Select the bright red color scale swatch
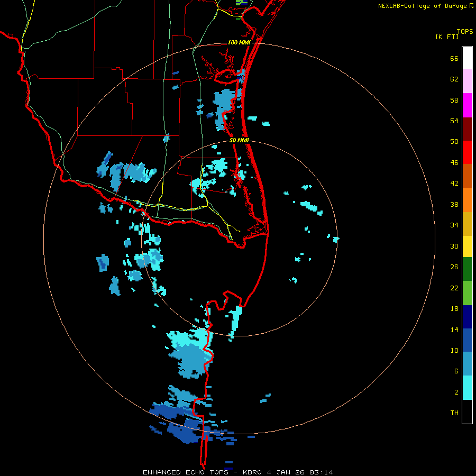The height and width of the screenshot is (476, 476). (x=467, y=152)
